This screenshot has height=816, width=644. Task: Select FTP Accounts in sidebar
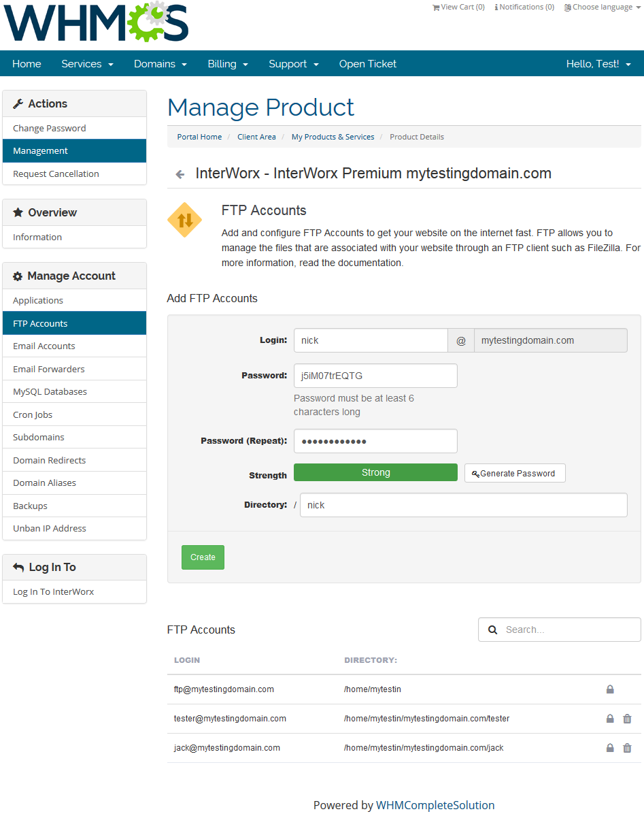[x=74, y=323]
